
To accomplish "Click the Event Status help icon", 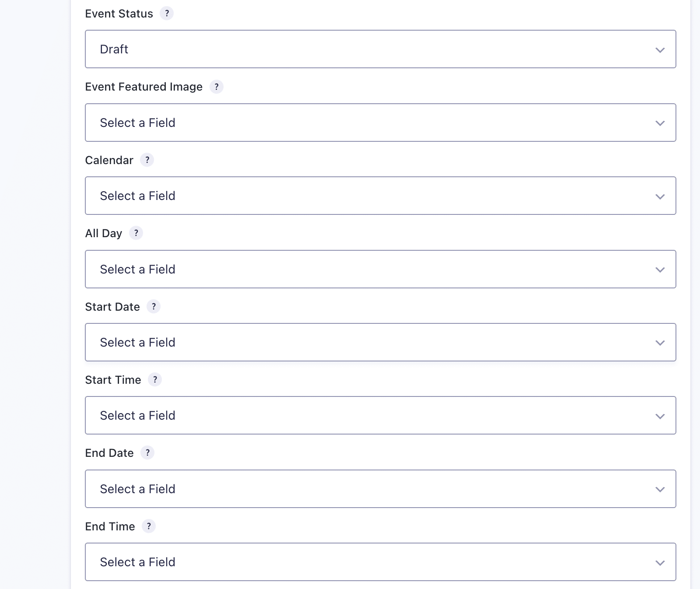I will 167,14.
